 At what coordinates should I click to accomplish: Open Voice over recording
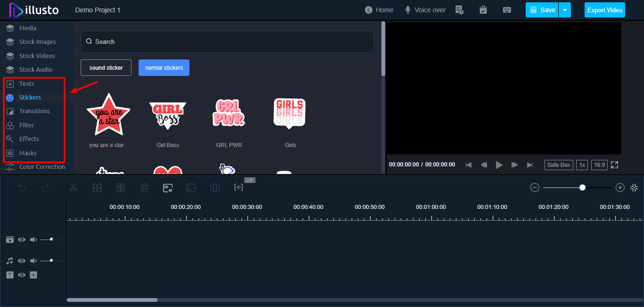425,10
